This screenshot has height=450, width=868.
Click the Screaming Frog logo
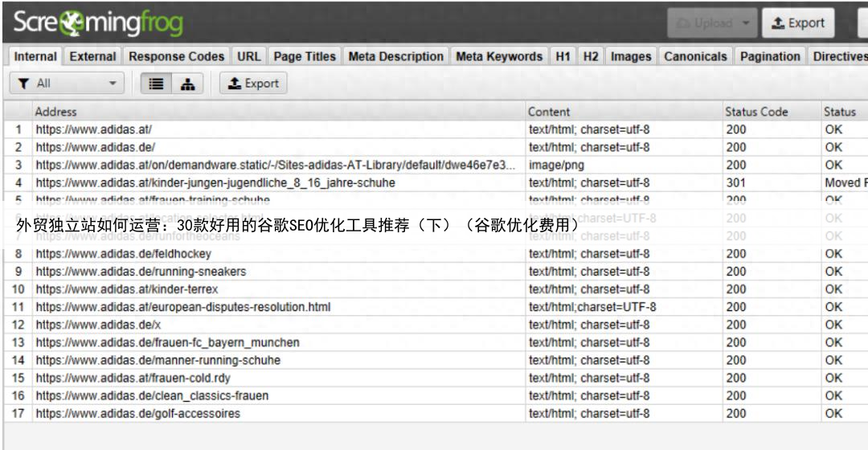pos(96,23)
